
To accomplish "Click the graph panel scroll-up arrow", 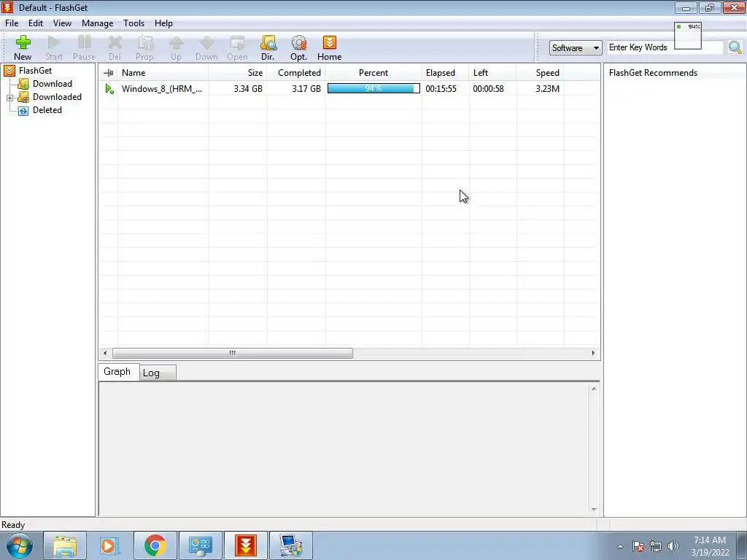I will pyautogui.click(x=594, y=389).
